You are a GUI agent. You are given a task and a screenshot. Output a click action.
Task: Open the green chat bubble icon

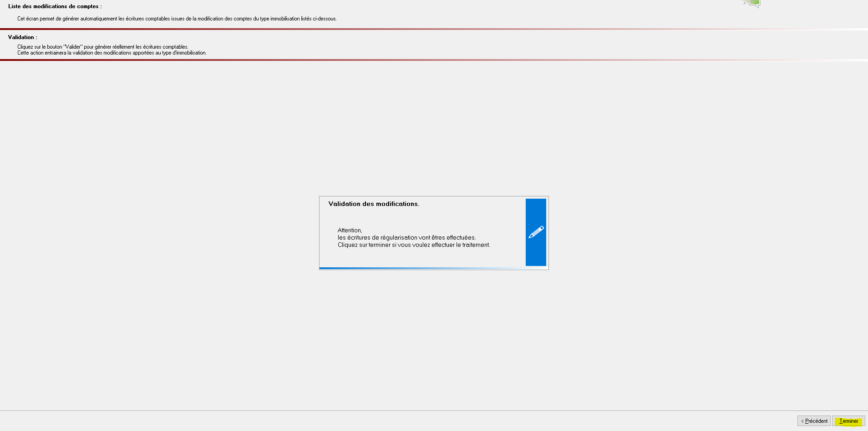pos(755,3)
